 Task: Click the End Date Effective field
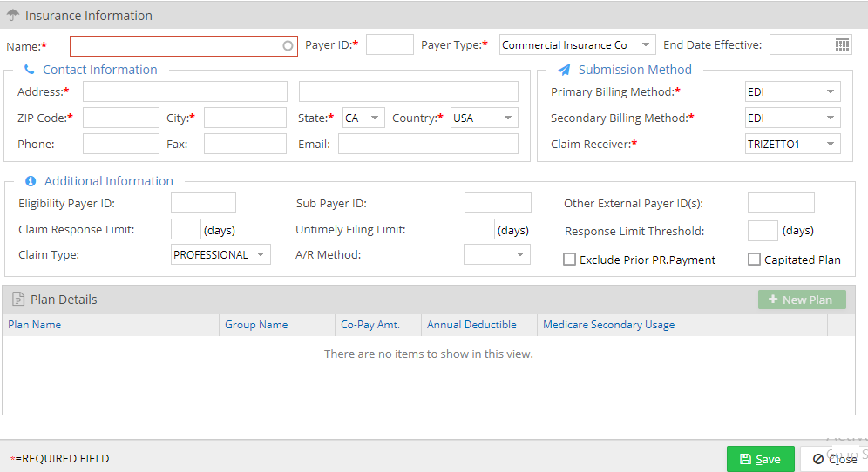pyautogui.click(x=810, y=44)
